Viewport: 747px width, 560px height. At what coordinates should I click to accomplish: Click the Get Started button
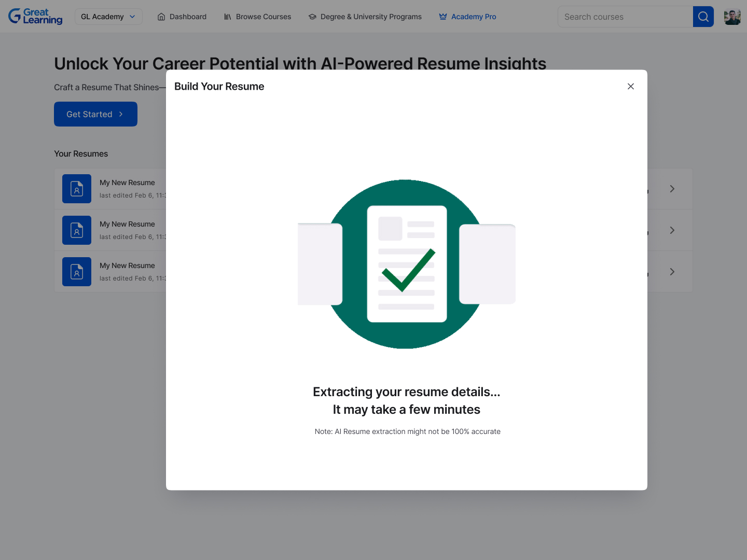pos(95,114)
